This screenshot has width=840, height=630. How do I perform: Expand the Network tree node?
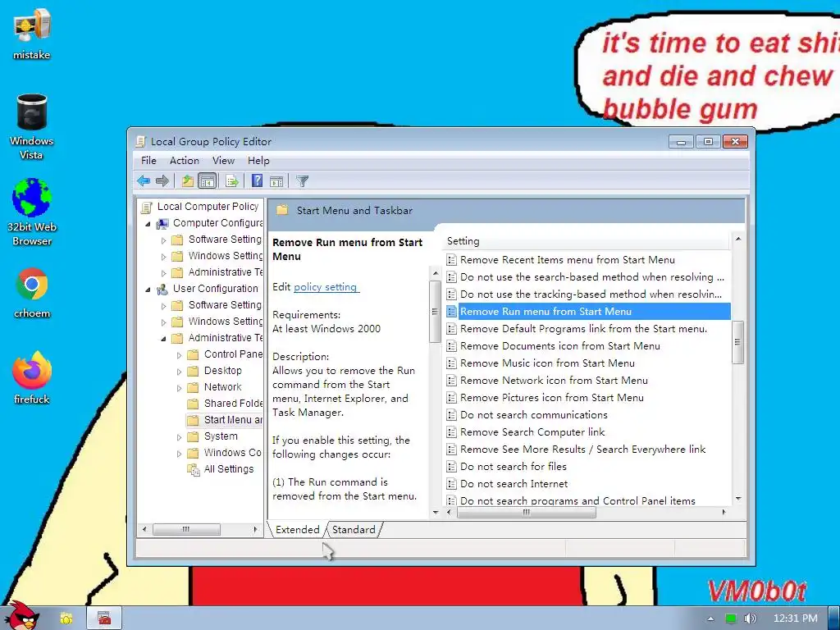[x=180, y=388]
